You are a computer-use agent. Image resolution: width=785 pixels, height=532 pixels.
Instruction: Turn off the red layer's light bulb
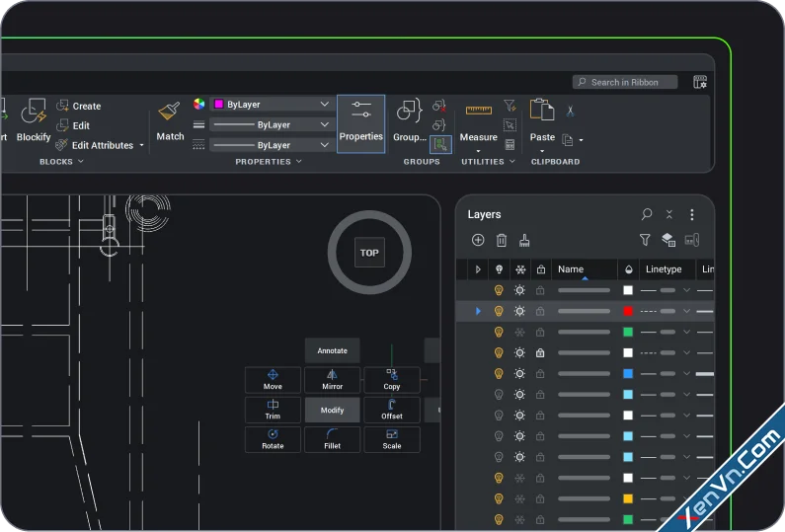tap(498, 311)
